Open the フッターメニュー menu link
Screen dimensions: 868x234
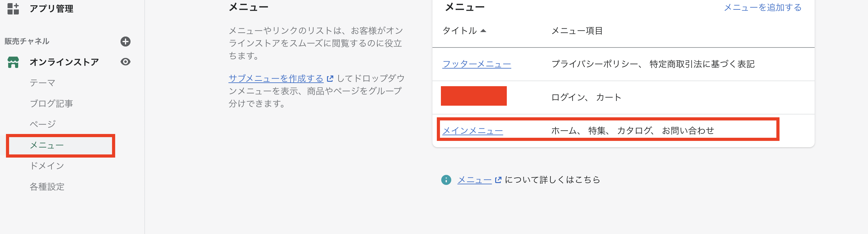pyautogui.click(x=476, y=64)
